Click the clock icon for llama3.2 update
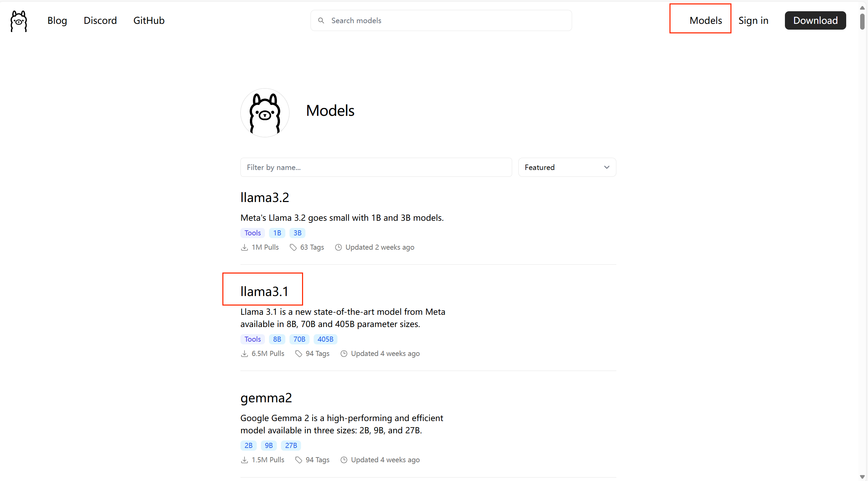This screenshot has height=481, width=868. 338,247
